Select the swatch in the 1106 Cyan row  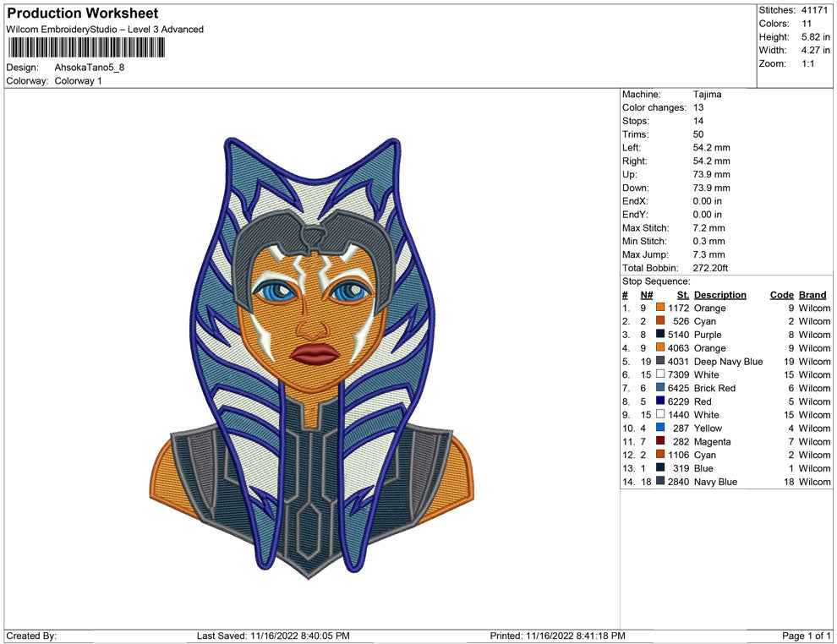pyautogui.click(x=660, y=454)
